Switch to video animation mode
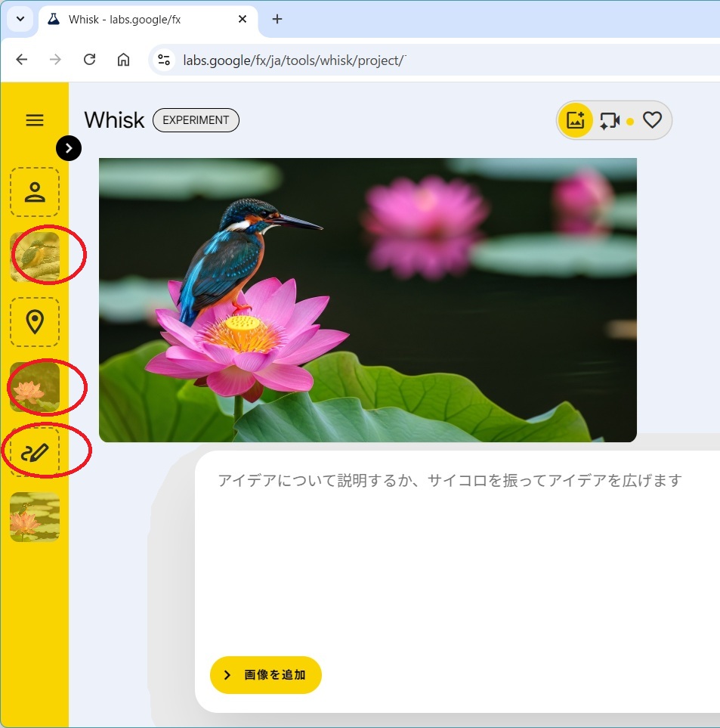Viewport: 720px width, 728px height. 610,120
